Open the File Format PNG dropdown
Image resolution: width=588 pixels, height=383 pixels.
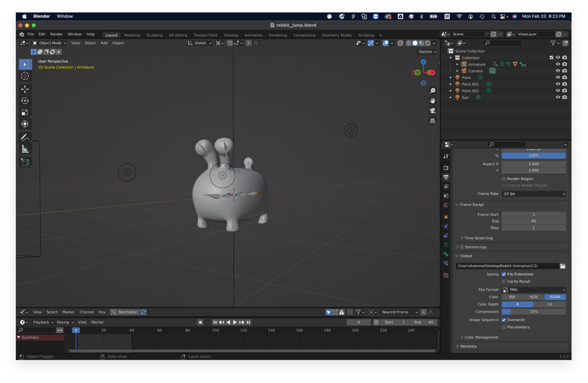tap(533, 290)
